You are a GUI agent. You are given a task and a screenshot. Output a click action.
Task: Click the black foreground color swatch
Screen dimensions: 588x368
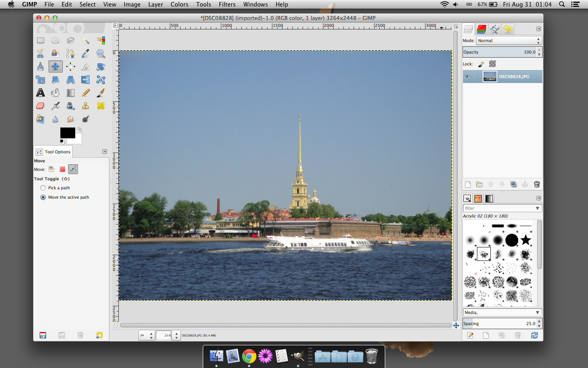[67, 132]
